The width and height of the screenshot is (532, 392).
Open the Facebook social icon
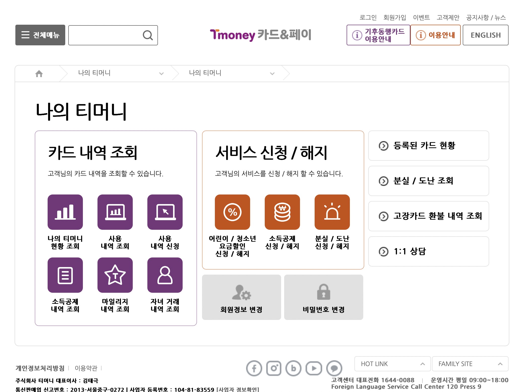(x=254, y=368)
